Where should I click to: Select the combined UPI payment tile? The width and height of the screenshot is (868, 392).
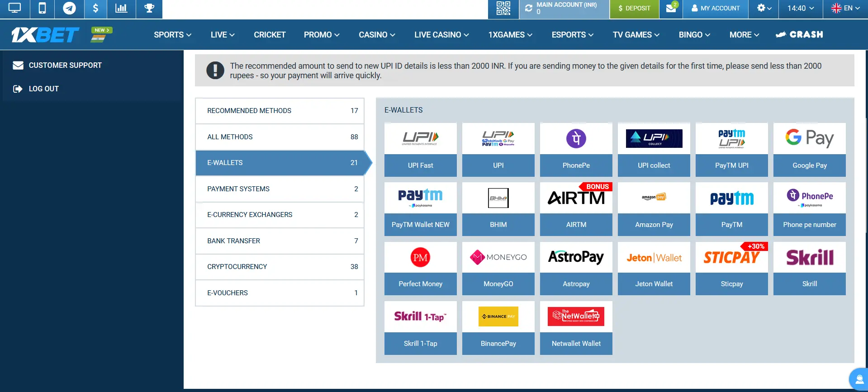click(498, 150)
